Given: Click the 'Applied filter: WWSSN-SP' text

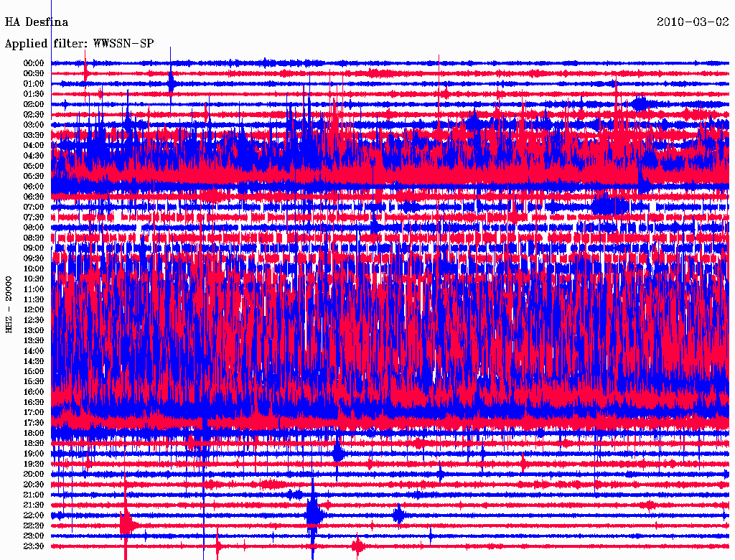Looking at the screenshot, I should [x=79, y=44].
